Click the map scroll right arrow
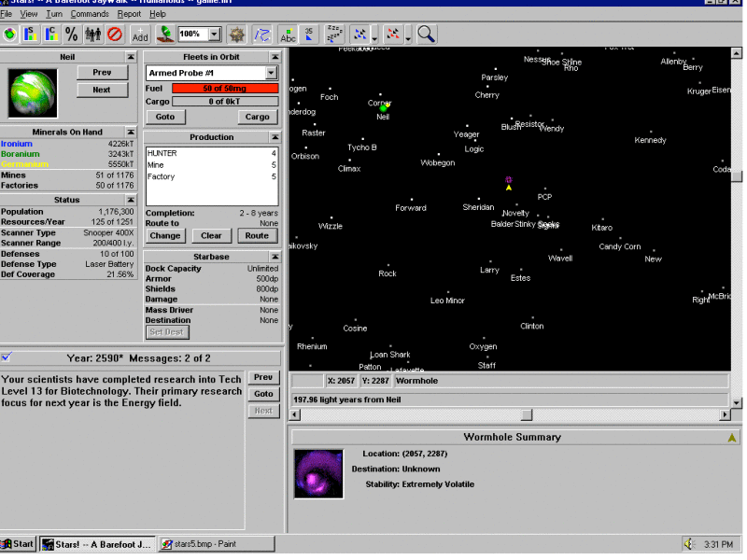Screen dimensions: 747x560 coord(726,414)
